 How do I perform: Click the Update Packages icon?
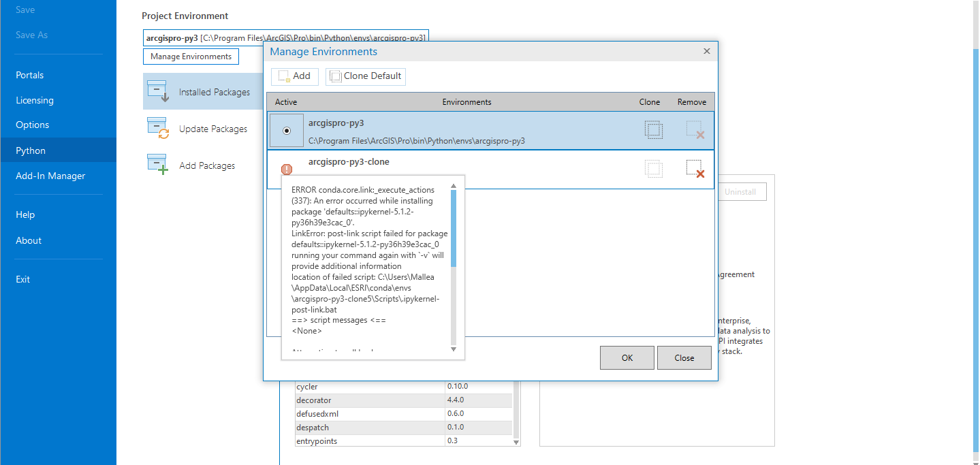(158, 128)
